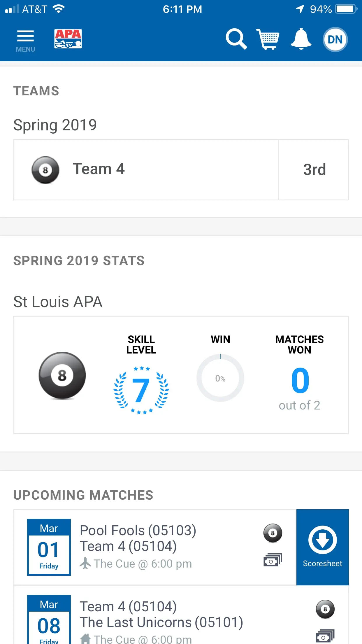Tap the APA logo
The height and width of the screenshot is (644, 362).
coord(68,39)
